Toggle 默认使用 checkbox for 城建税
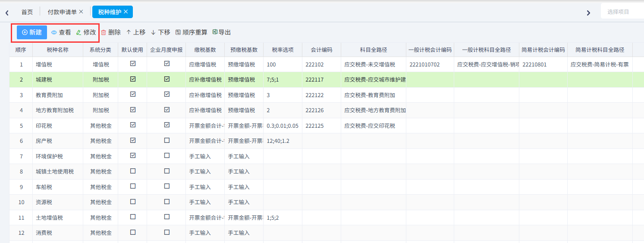 [133, 79]
